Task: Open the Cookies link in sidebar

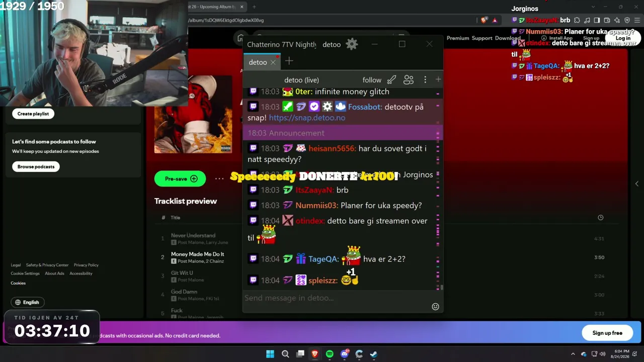Action: tap(18, 283)
